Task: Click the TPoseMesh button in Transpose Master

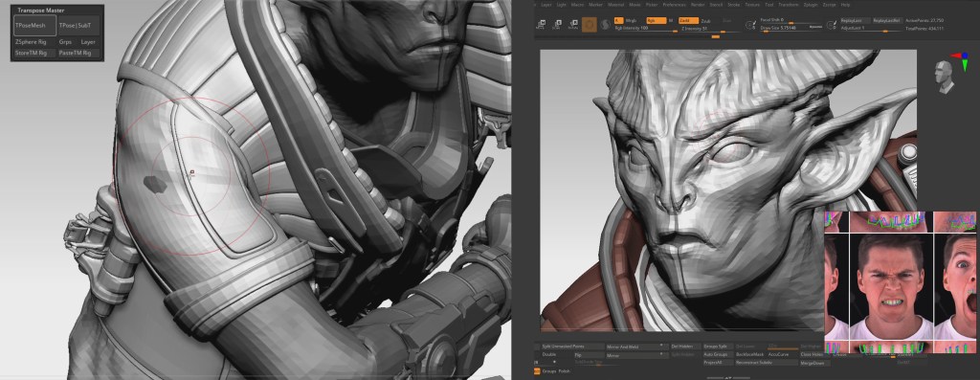Action: (x=34, y=26)
